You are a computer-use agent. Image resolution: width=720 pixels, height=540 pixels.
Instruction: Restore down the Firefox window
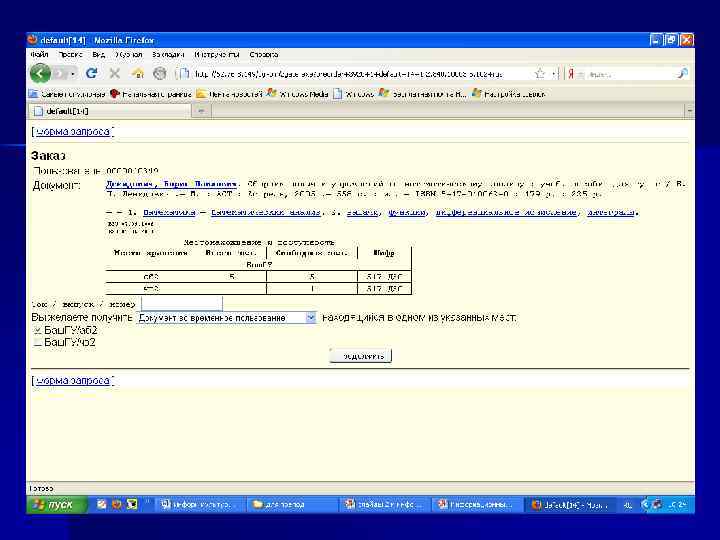pos(671,40)
